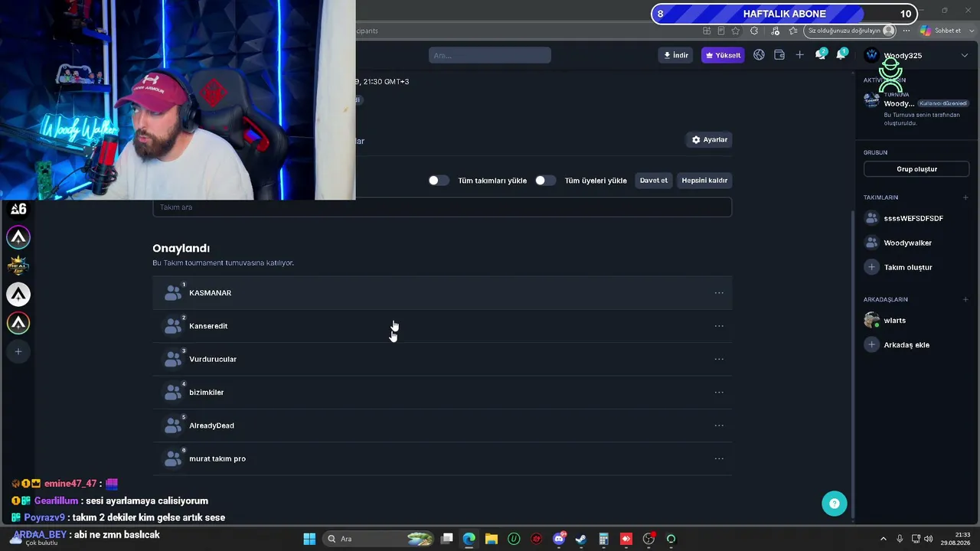The width and height of the screenshot is (980, 551).
Task: Click the Davet et button
Action: 654,181
